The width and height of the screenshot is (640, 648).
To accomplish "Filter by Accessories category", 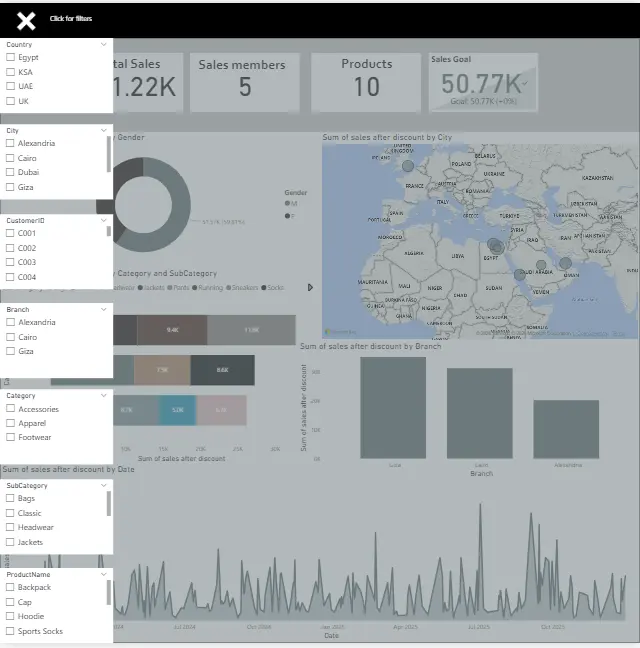I will (x=11, y=408).
